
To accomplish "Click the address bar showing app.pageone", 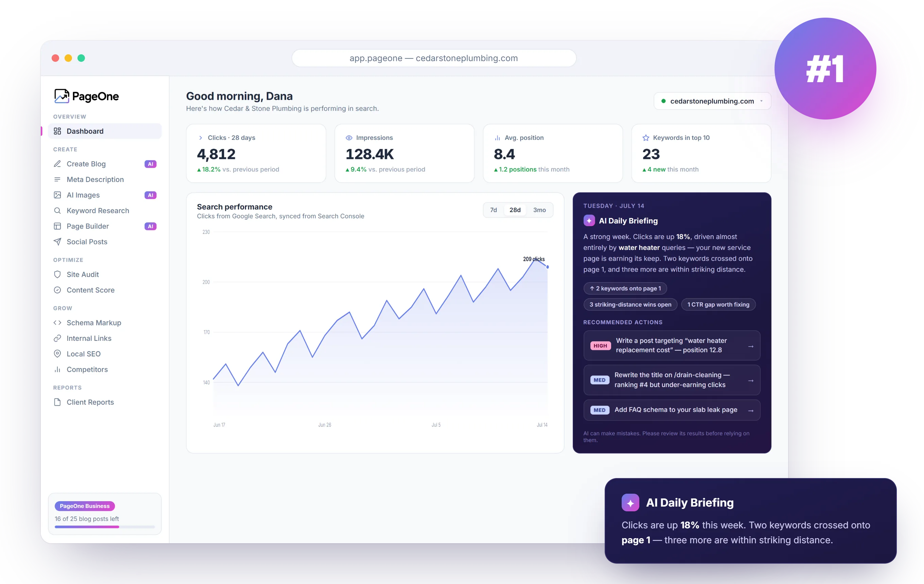I will tap(433, 58).
